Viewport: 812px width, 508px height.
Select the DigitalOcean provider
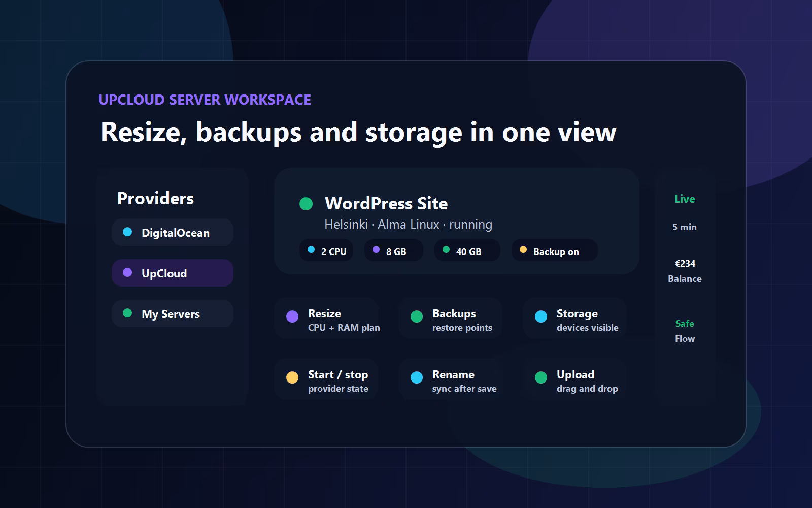point(173,232)
